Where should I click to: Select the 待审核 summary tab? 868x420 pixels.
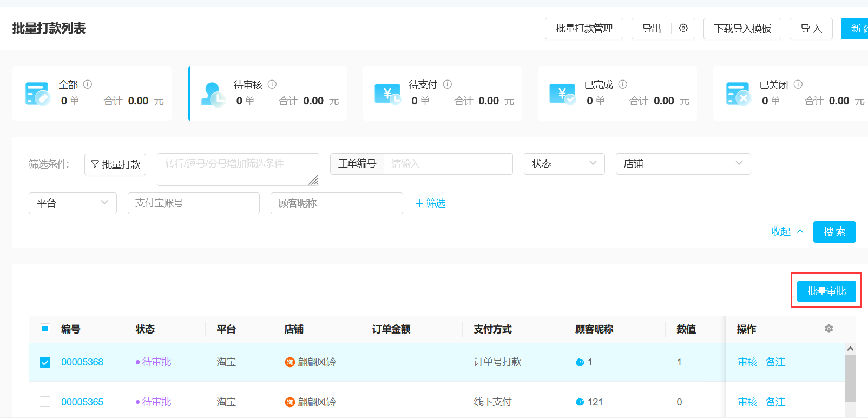pyautogui.click(x=267, y=94)
